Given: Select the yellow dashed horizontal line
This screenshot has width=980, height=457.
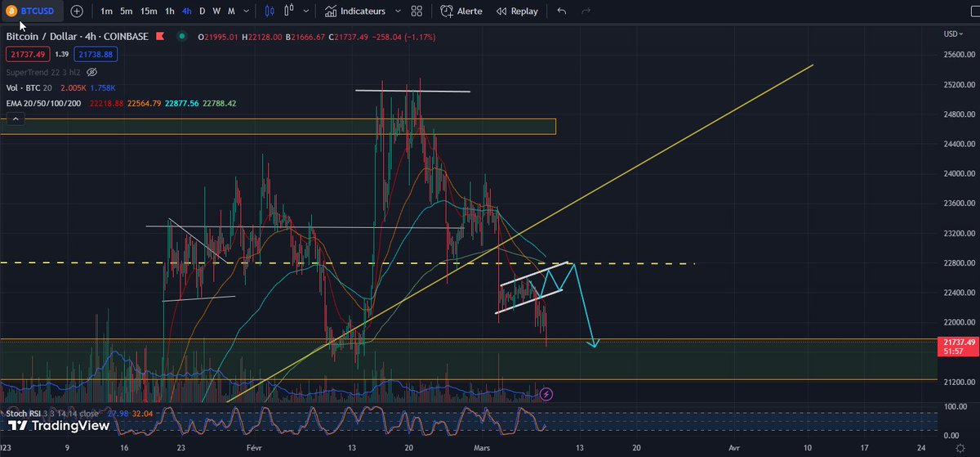Looking at the screenshot, I should click(x=347, y=263).
